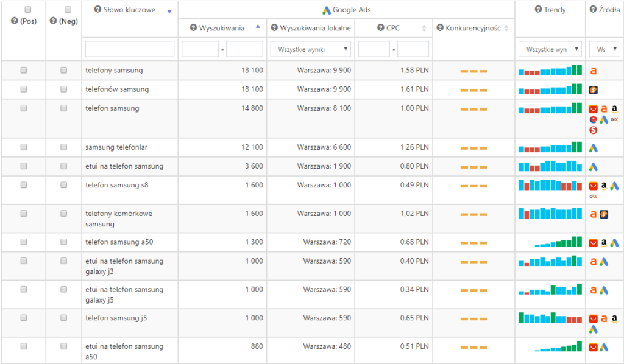Check the Neg box for "telefonów samsung"
The height and width of the screenshot is (364, 624).
(x=63, y=89)
